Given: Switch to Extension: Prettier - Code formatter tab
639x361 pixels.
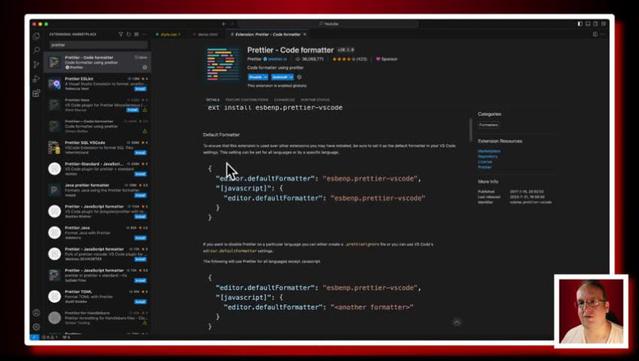Looking at the screenshot, I should (268, 35).
